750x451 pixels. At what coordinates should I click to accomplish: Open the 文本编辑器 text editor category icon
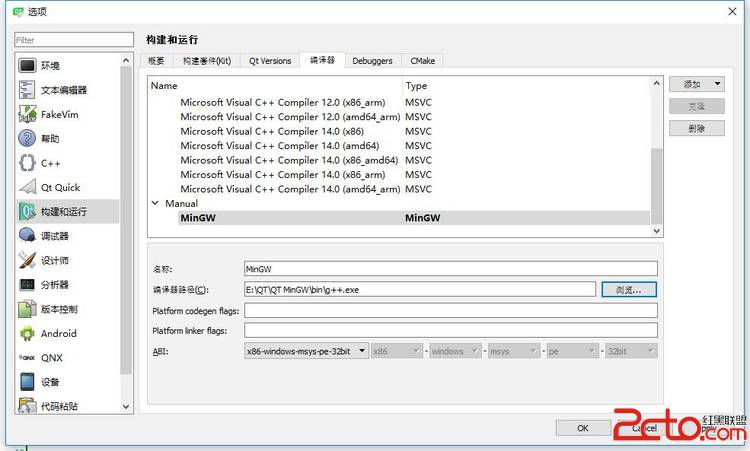click(27, 89)
